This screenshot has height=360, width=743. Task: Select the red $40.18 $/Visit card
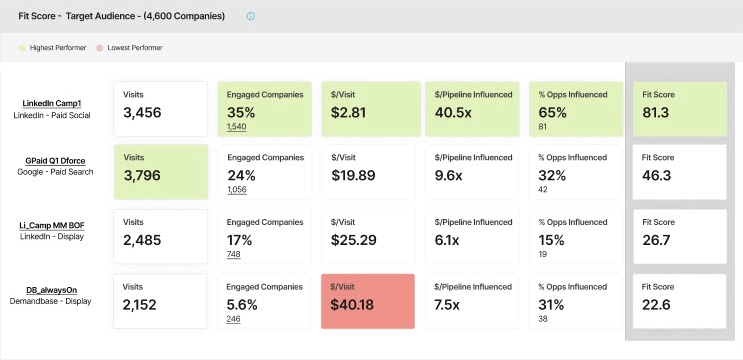[368, 301]
